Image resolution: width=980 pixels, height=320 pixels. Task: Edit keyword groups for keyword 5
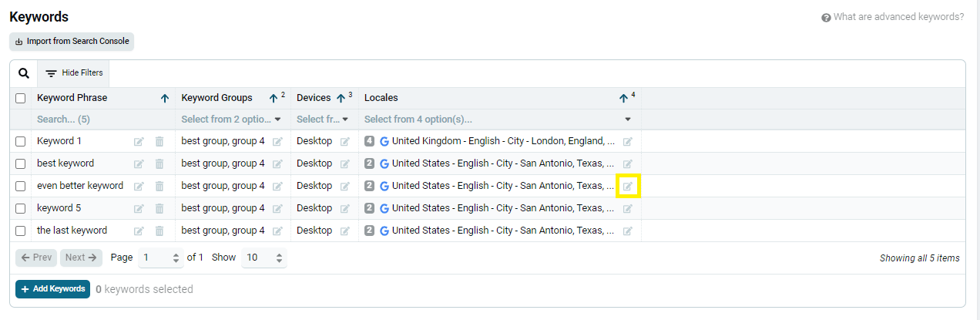(x=277, y=208)
